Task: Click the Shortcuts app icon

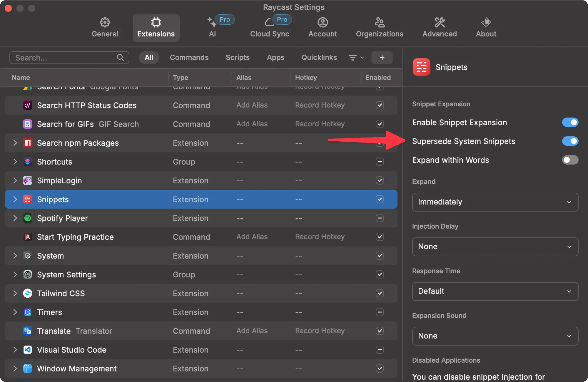Action: point(28,162)
